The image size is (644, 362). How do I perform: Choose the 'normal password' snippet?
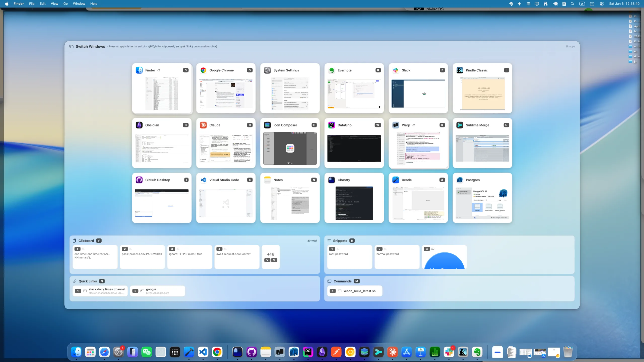[397, 257]
